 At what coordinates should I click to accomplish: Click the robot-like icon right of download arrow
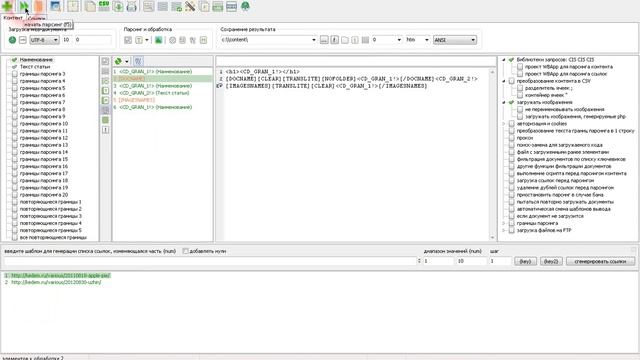click(x=131, y=6)
